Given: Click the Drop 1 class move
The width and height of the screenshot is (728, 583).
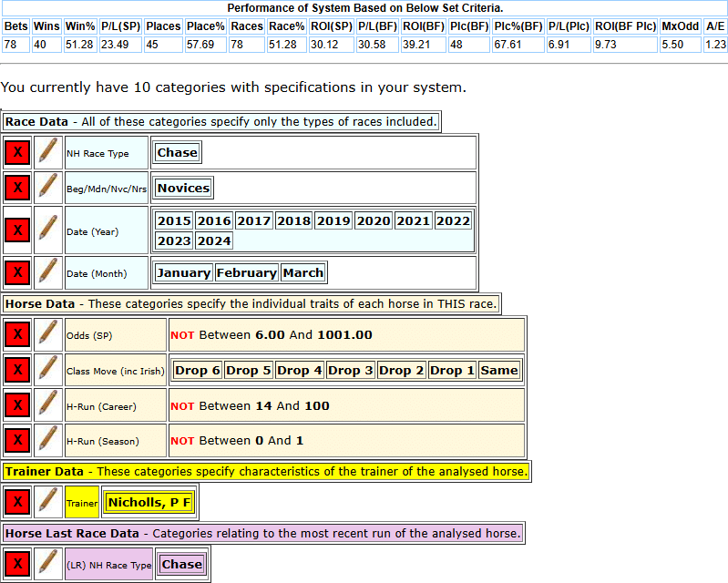Looking at the screenshot, I should 452,371.
